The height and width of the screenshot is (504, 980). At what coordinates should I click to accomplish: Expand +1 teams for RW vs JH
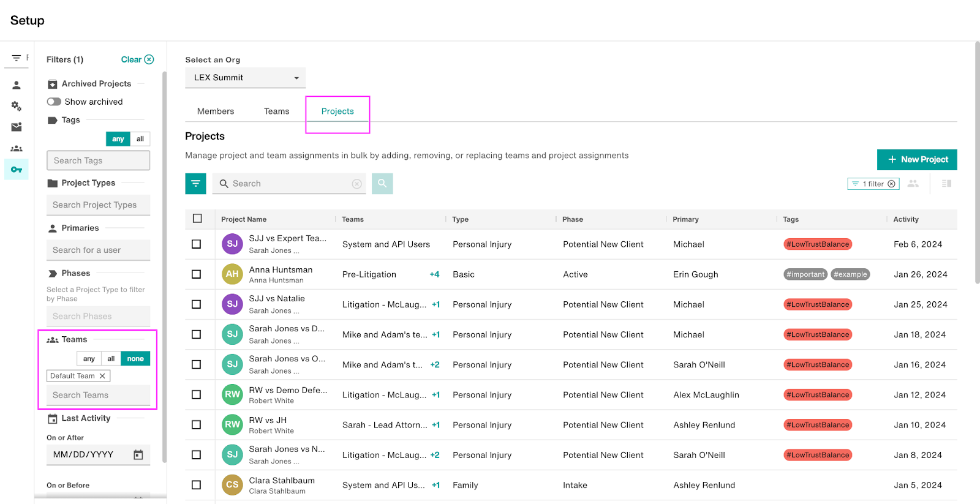435,425
